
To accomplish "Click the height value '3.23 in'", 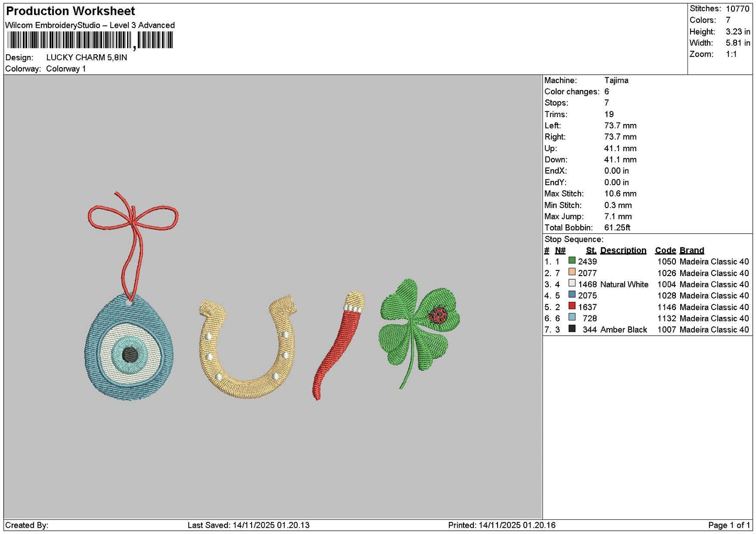I will [x=738, y=32].
